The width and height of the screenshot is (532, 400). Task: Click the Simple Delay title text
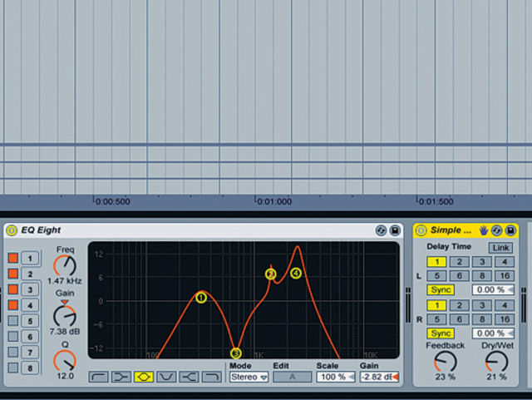[x=451, y=230]
